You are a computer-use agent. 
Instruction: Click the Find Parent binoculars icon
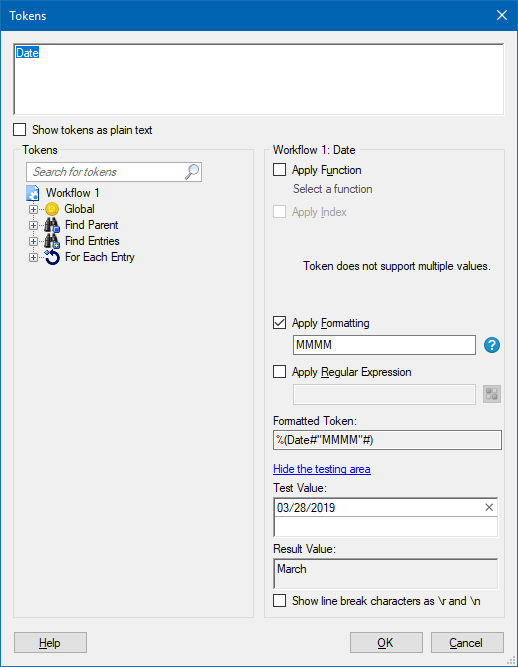point(52,225)
